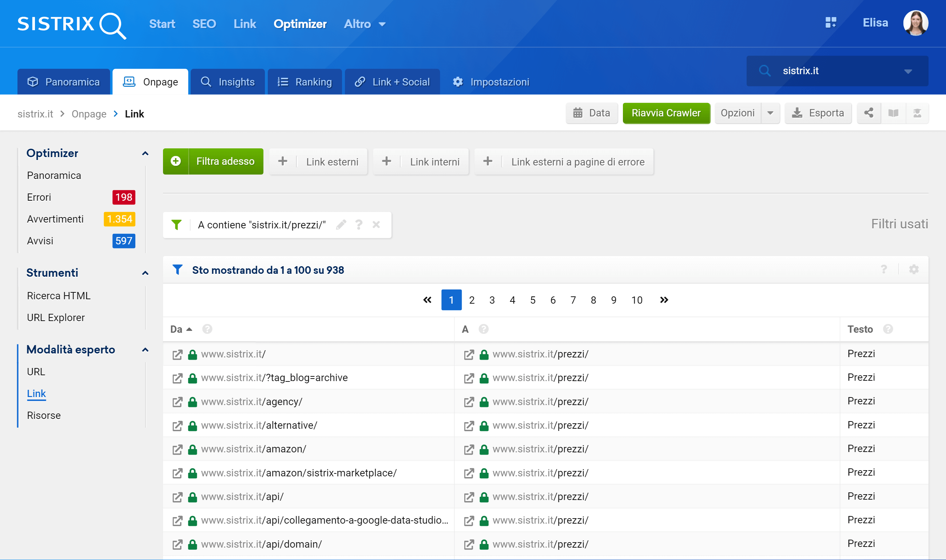946x560 pixels.
Task: Click the Opzioni button
Action: (x=738, y=113)
